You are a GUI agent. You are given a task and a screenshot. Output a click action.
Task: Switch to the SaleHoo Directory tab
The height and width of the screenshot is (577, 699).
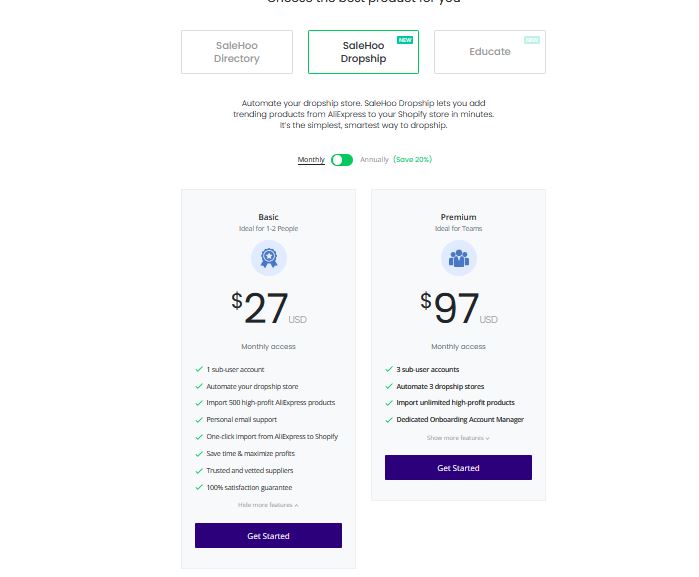tap(237, 52)
